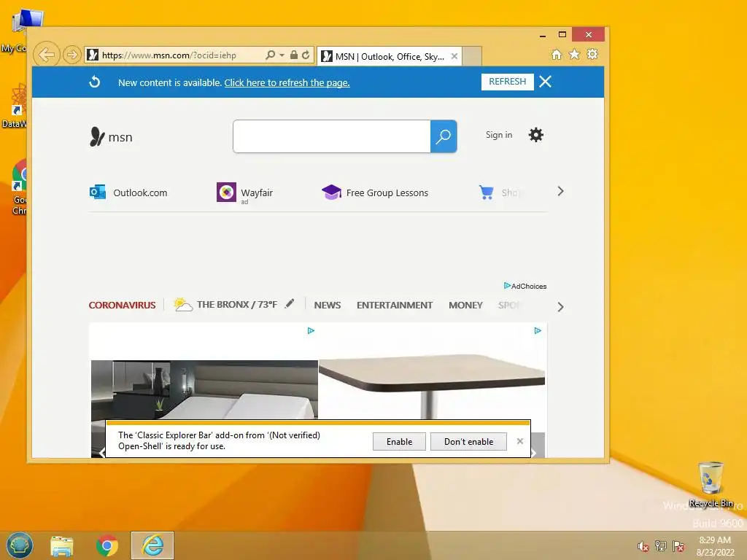The height and width of the screenshot is (560, 747).
Task: Dismiss the new content banner
Action: [x=546, y=82]
